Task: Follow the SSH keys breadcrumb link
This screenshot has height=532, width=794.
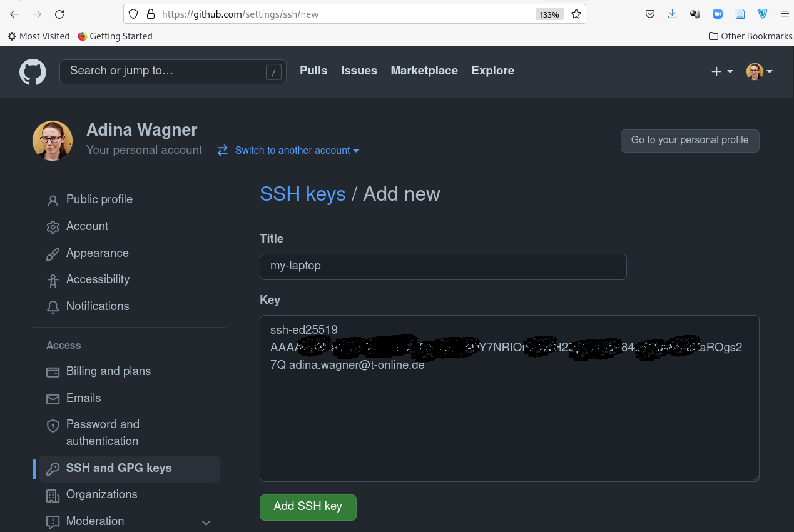Action: 303,194
